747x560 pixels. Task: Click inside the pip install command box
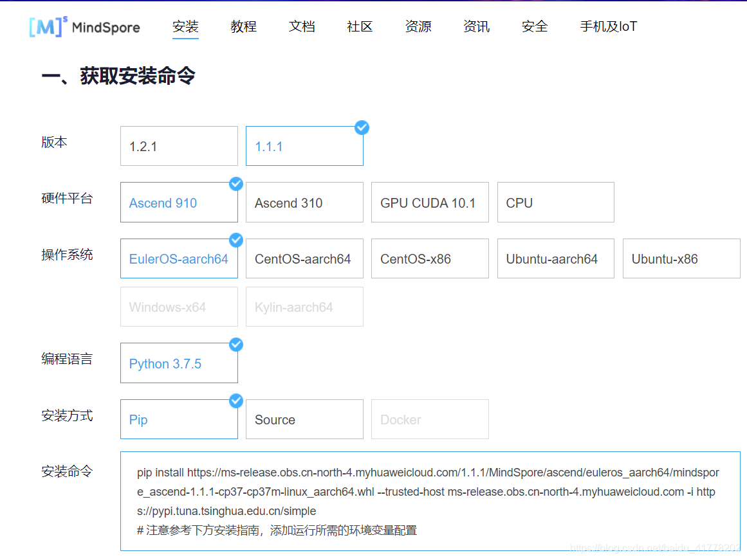coord(430,501)
